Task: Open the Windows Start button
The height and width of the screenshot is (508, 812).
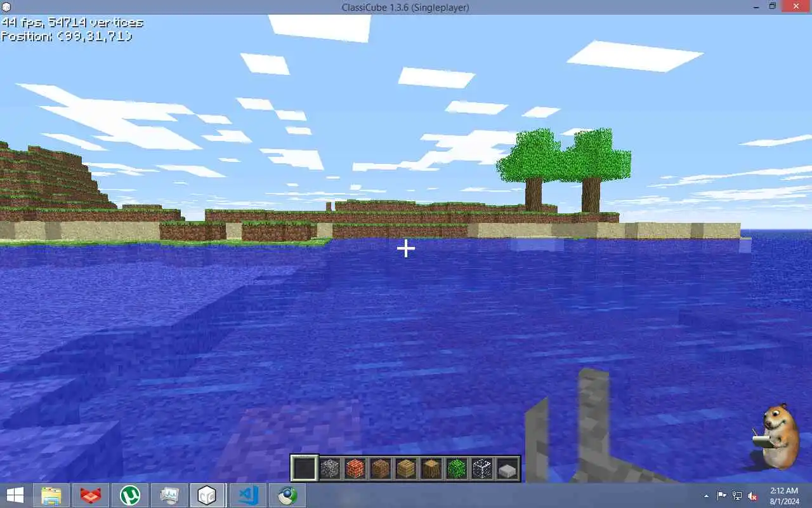Action: tap(15, 495)
